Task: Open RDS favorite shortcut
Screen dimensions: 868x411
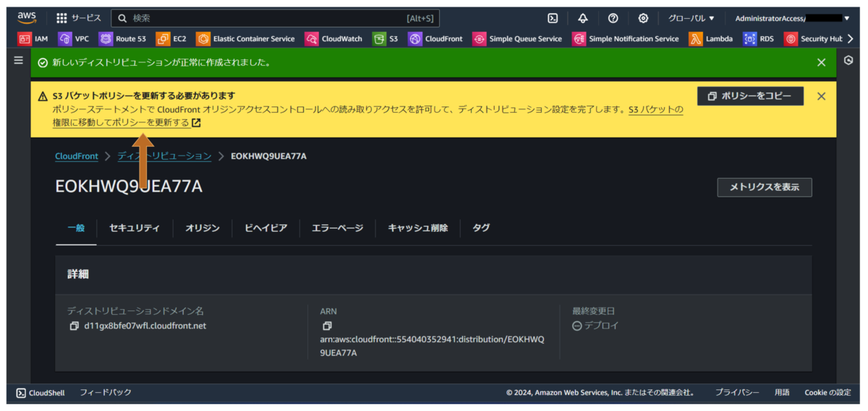Action: 759,39
